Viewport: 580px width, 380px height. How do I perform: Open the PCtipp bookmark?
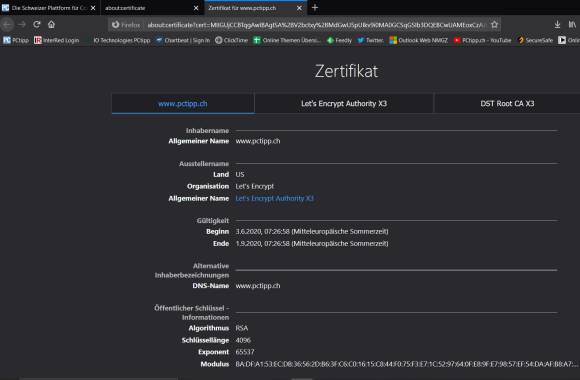[16, 40]
